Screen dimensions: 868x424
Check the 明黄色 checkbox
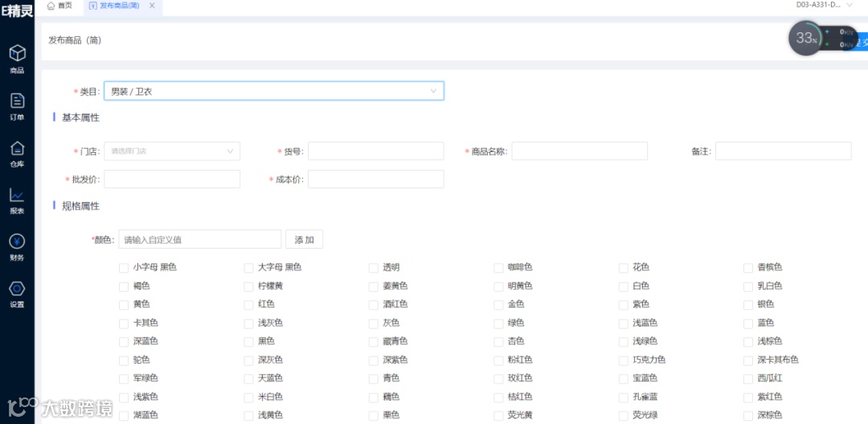[x=499, y=286]
